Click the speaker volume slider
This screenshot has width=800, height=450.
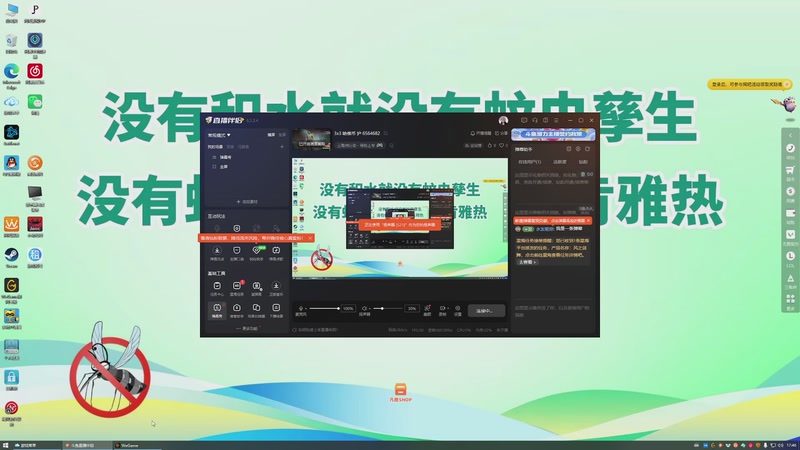coord(387,308)
